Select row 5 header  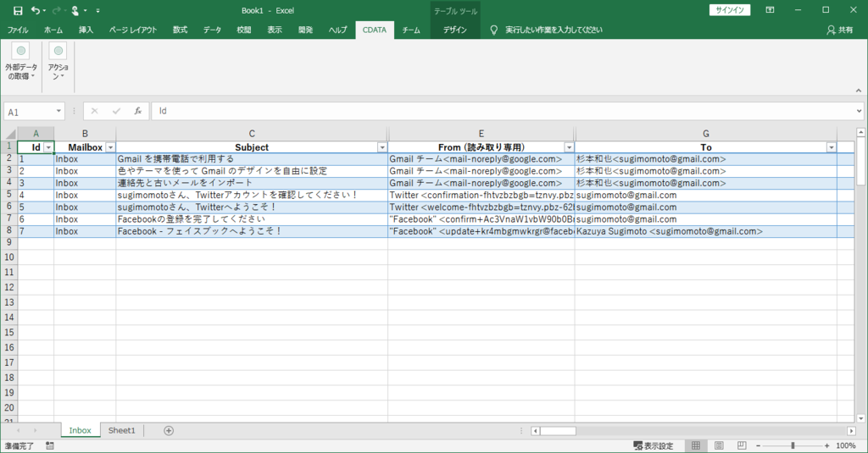[x=8, y=195]
